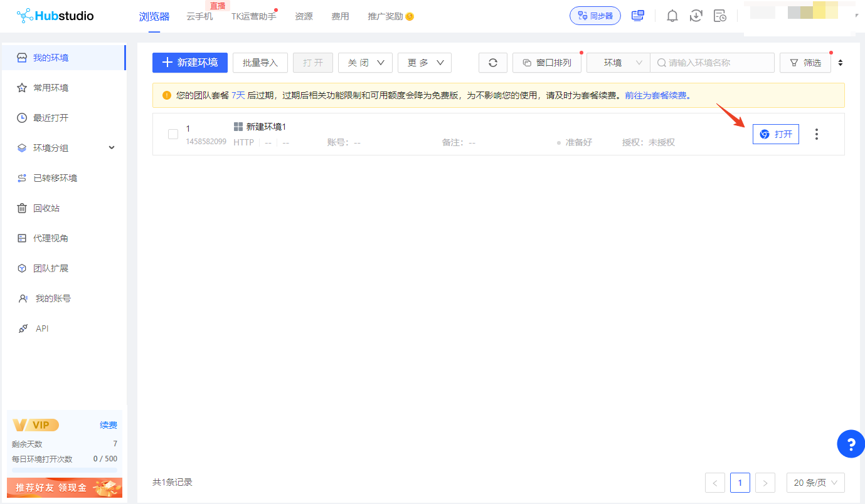Open 回收站 in the sidebar
Image resolution: width=865 pixels, height=504 pixels.
pos(46,208)
